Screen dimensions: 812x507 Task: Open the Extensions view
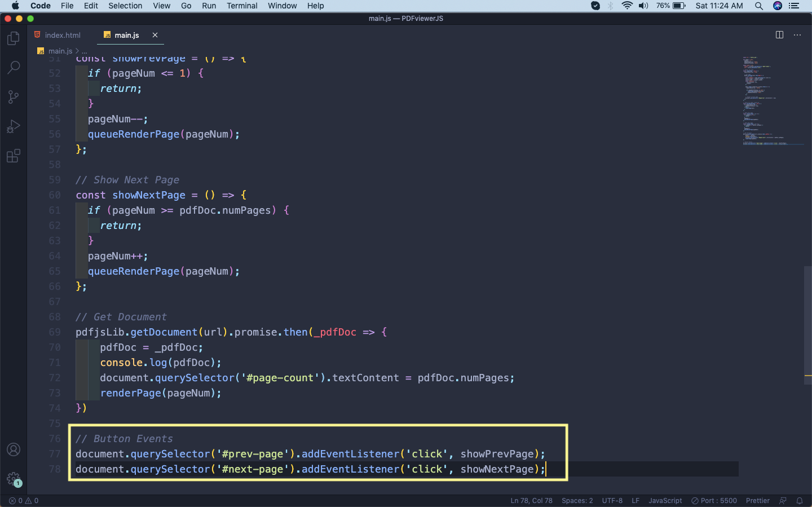tap(14, 156)
